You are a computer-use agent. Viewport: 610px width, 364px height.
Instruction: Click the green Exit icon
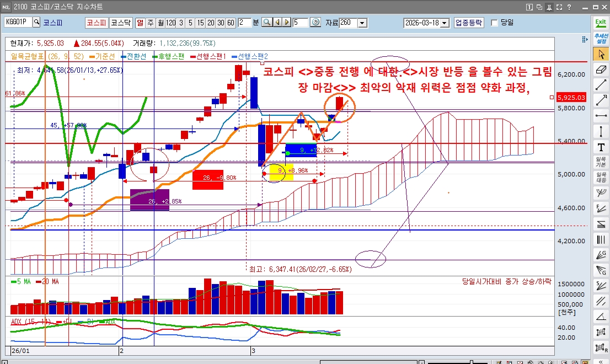pos(601,22)
